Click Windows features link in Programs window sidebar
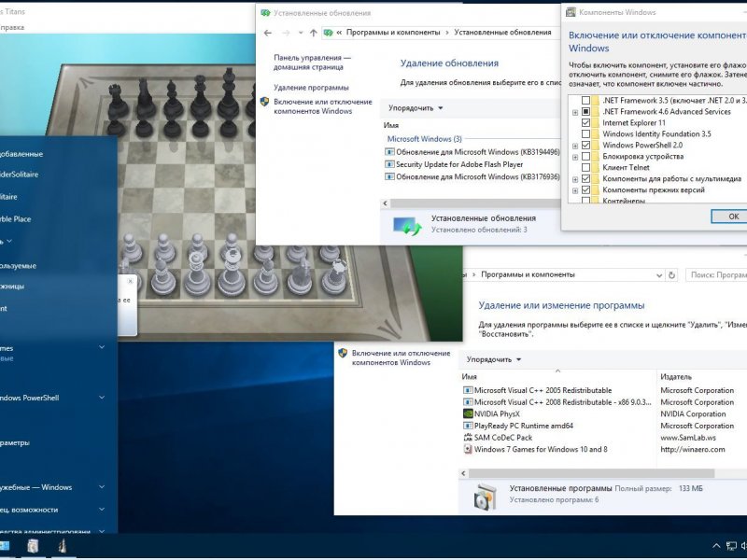747x560 pixels. pos(401,357)
